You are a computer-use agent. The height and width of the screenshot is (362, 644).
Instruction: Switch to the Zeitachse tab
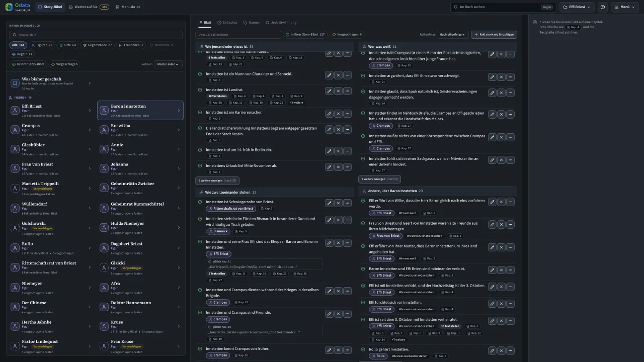[227, 23]
